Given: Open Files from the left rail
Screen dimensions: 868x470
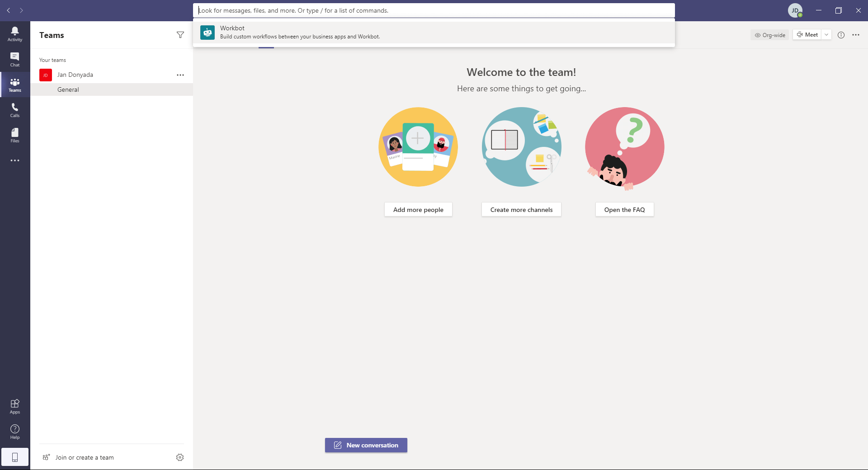Looking at the screenshot, I should [15, 135].
